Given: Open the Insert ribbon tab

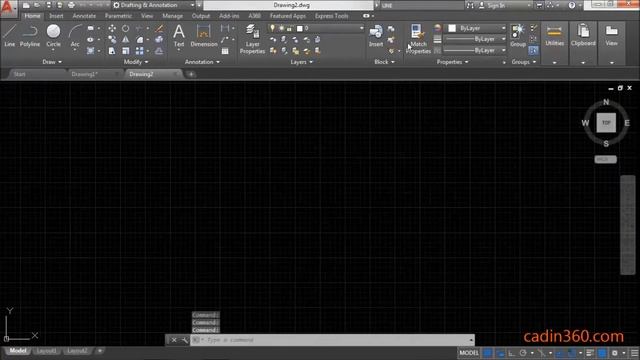Looking at the screenshot, I should point(56,16).
